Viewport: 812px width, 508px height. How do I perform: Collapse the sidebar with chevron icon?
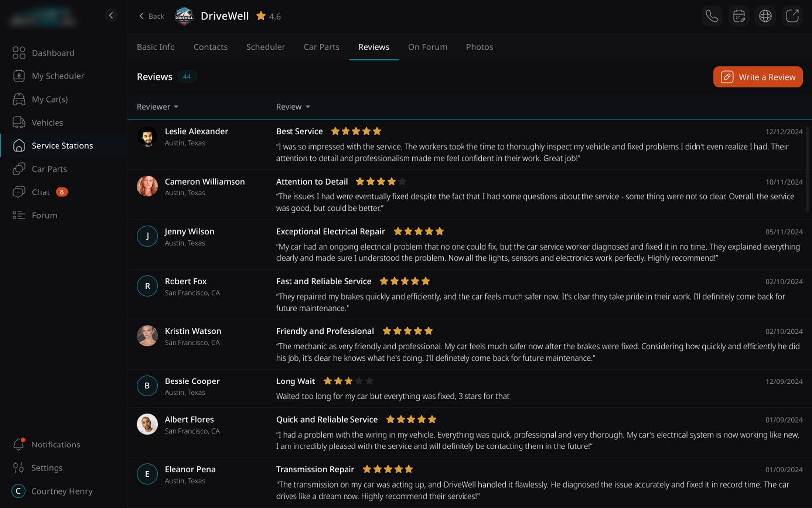pyautogui.click(x=111, y=16)
